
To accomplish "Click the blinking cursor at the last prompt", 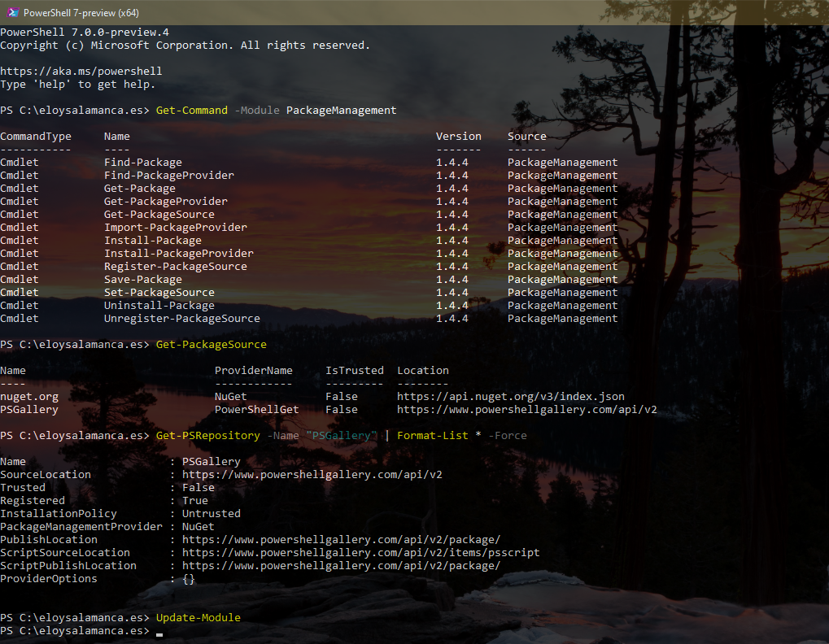I will [159, 633].
